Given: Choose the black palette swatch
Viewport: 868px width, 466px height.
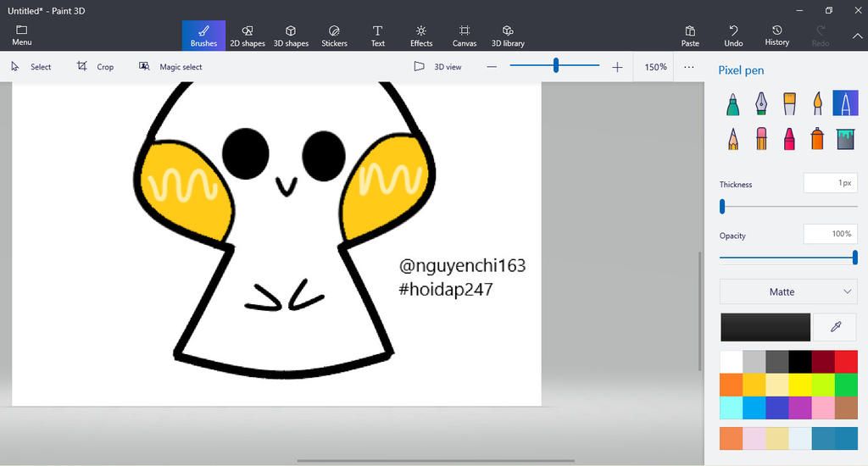Looking at the screenshot, I should (800, 362).
